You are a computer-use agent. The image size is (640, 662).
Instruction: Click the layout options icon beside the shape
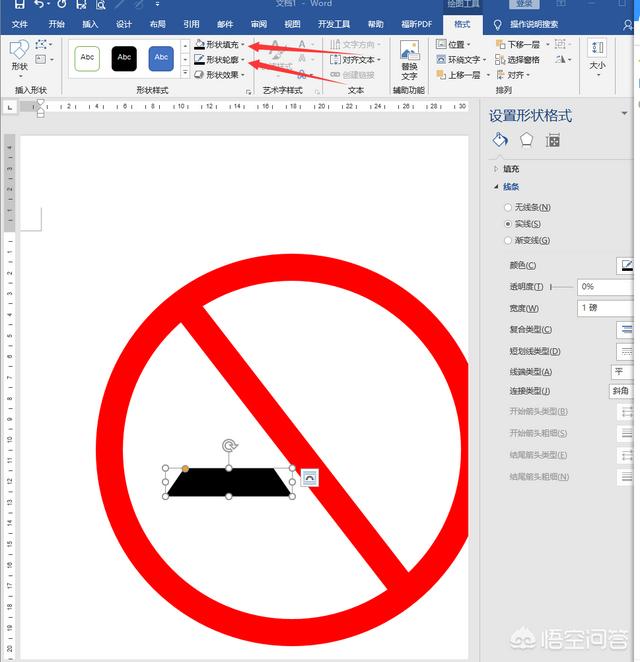point(309,478)
